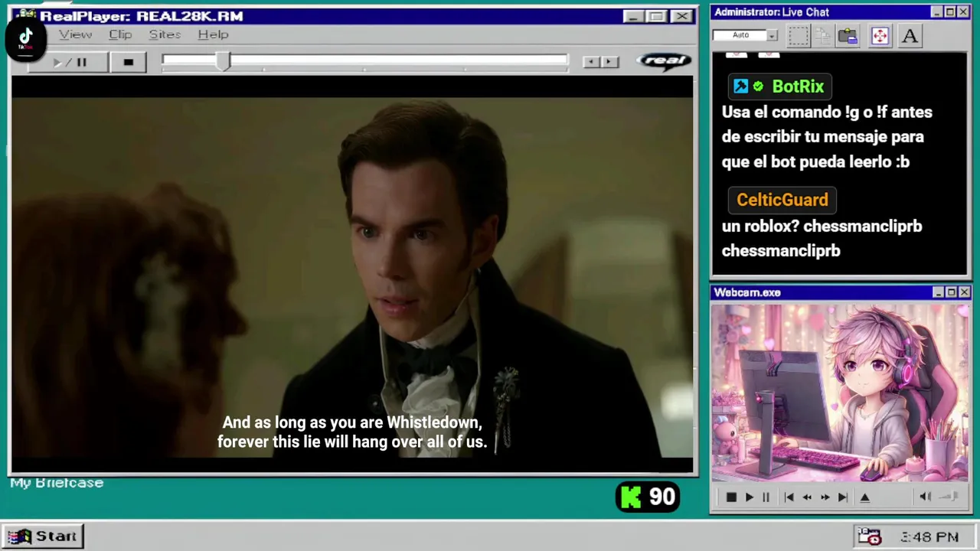Click the Webcam.exe play button

[x=749, y=497]
